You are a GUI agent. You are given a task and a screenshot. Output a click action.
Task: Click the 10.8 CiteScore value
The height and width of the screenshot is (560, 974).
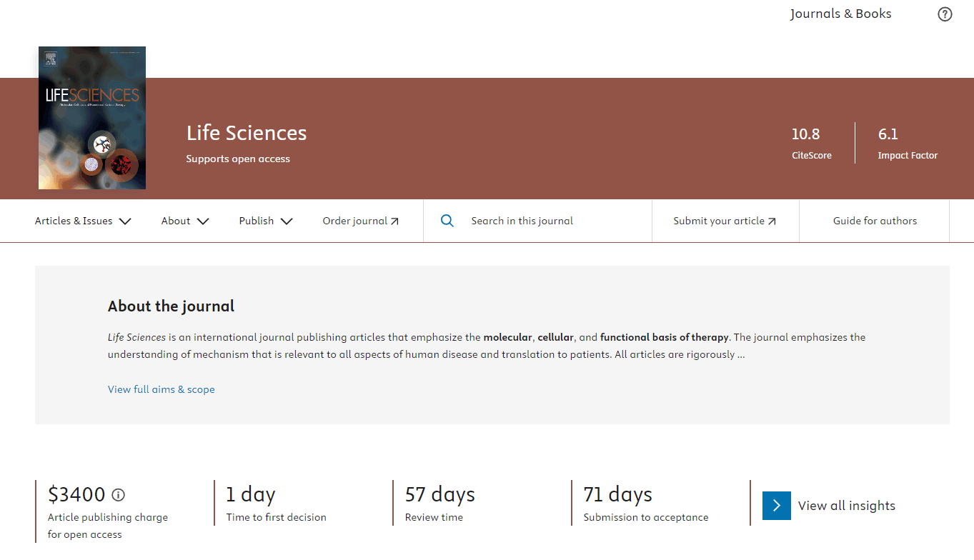(805, 134)
